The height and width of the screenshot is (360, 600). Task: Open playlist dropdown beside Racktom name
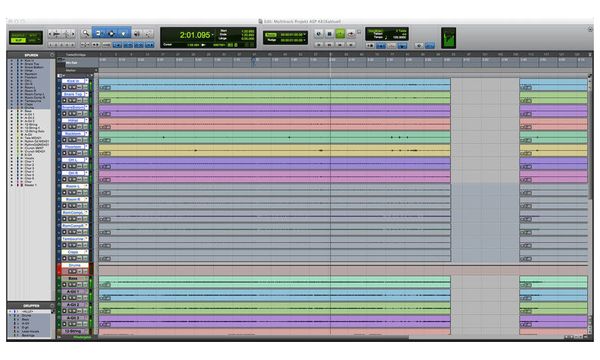coord(86,134)
